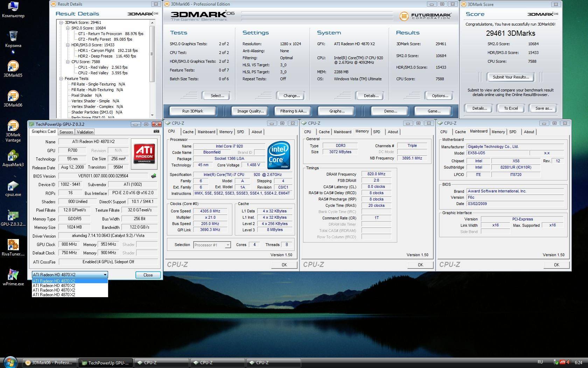588x368 pixels.
Task: Click the Futuremark Corporation logo
Action: point(426,16)
